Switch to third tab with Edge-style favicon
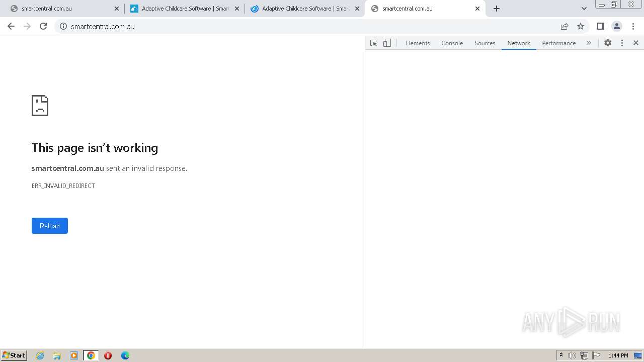644x362 pixels. (x=304, y=9)
